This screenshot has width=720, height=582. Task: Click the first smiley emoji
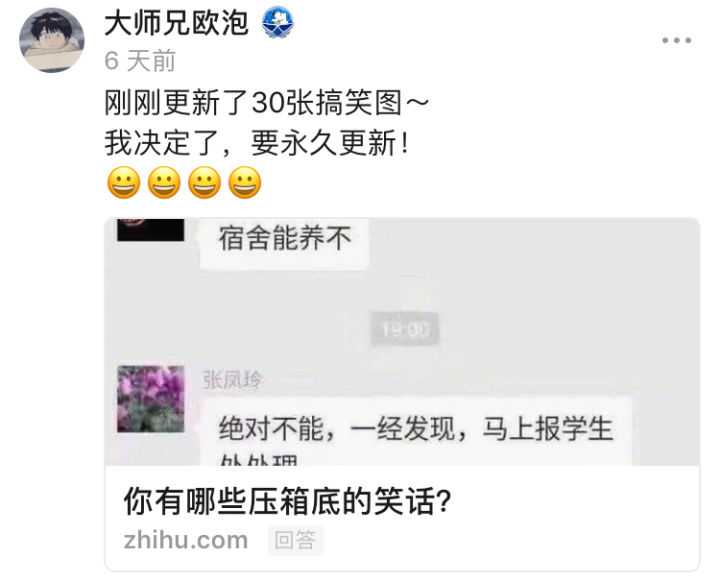click(124, 183)
